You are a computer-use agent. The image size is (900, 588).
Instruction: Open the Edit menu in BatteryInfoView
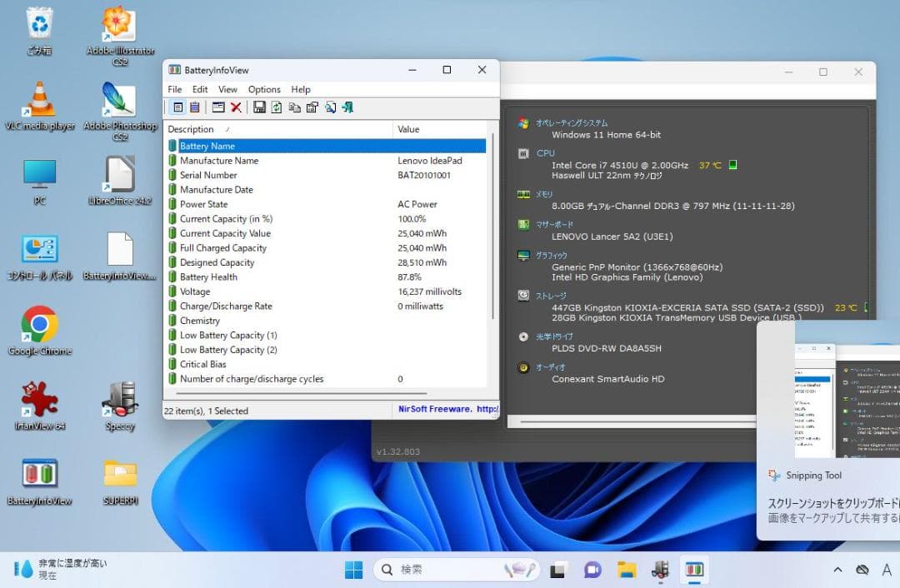[x=200, y=89]
